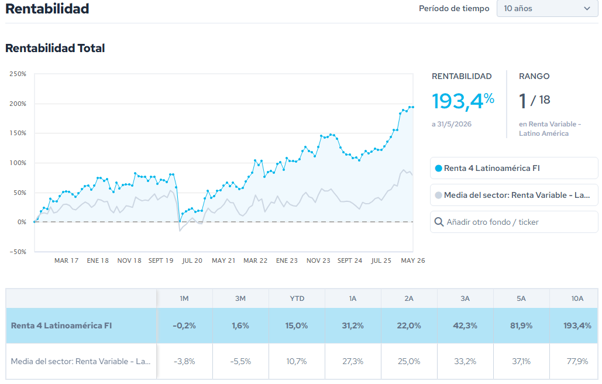Viewport: 602px width, 384px height.
Task: Select the 1M column header
Action: pos(184,298)
